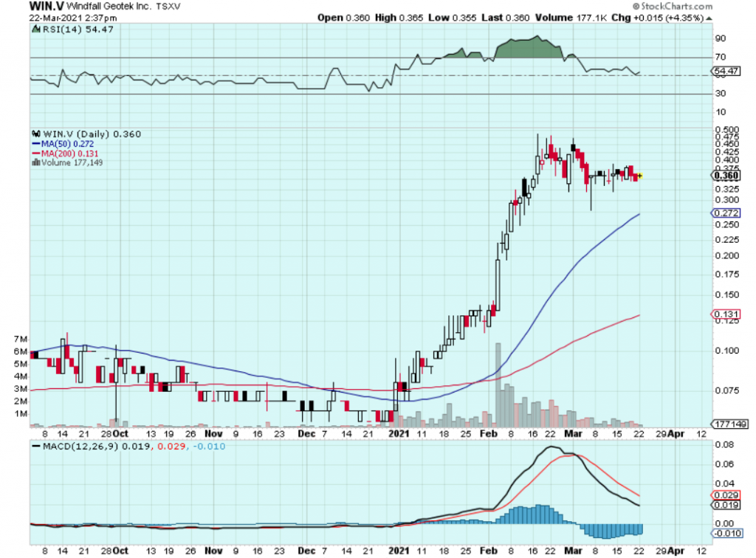Image resolution: width=756 pixels, height=558 pixels.
Task: Click the Low 0.355 value in the header
Action: coord(453,18)
